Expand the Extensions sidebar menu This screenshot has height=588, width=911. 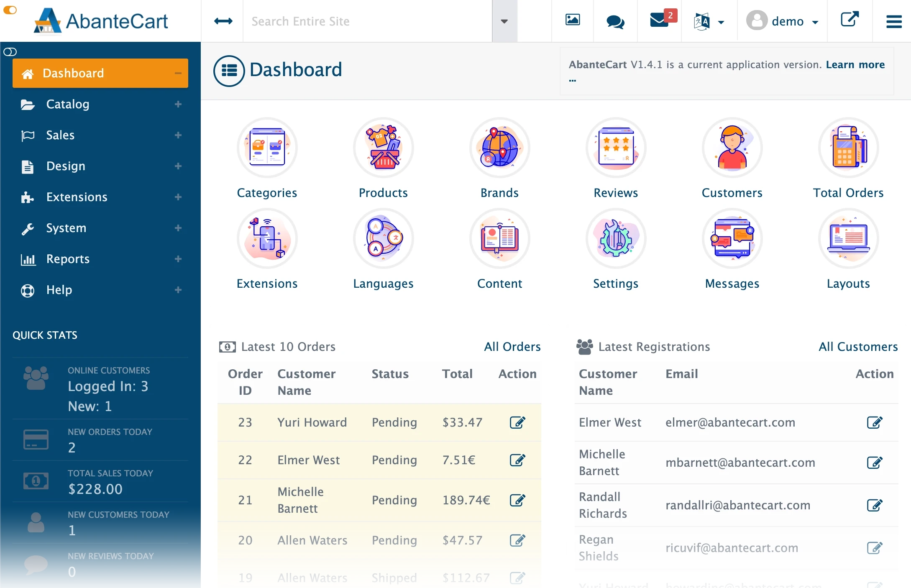pos(178,197)
